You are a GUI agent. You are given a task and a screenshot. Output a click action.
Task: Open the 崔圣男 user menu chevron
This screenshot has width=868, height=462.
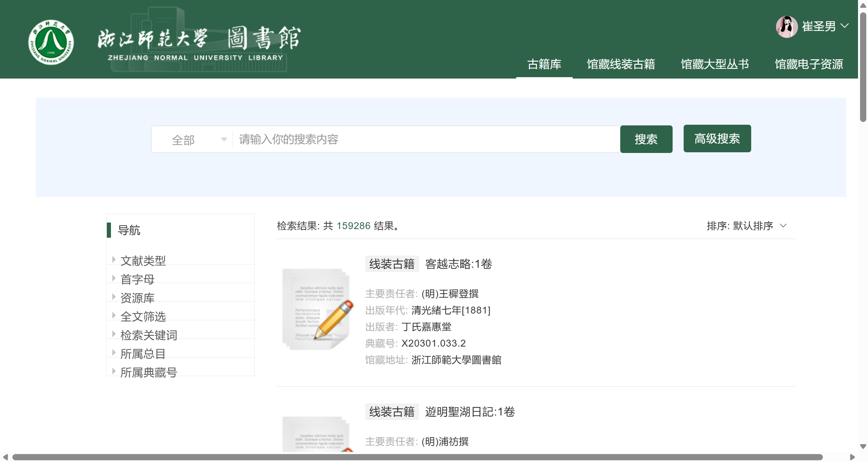(x=845, y=26)
